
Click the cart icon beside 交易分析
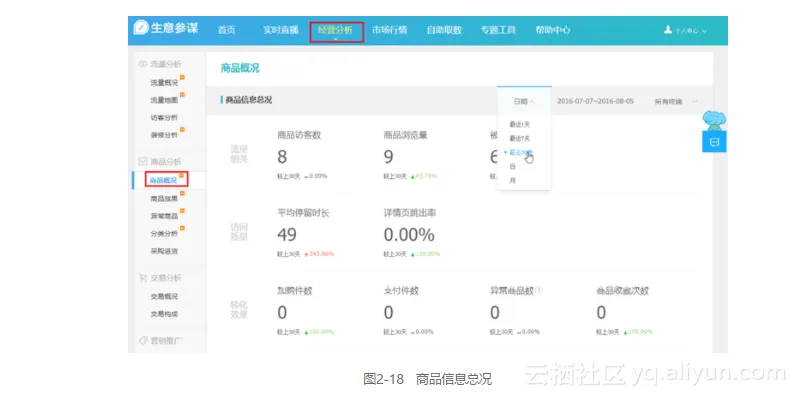[143, 278]
